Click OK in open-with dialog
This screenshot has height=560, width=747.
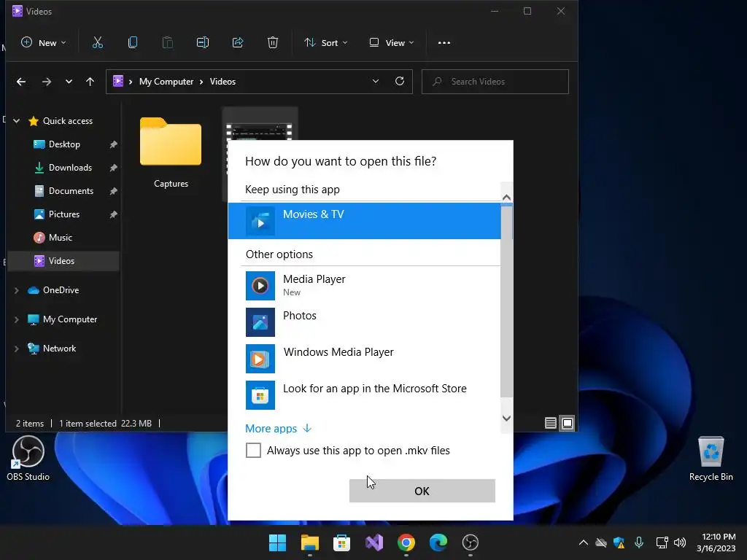[422, 491]
